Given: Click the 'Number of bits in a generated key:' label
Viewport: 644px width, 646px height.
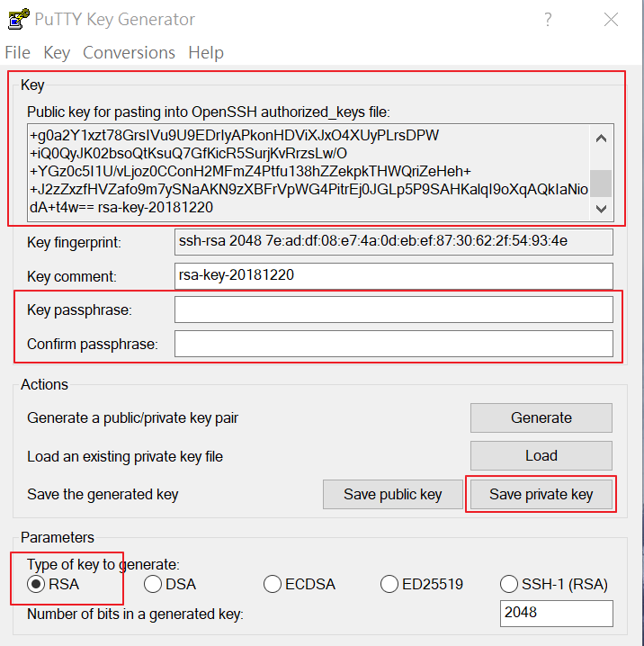Looking at the screenshot, I should tap(135, 614).
